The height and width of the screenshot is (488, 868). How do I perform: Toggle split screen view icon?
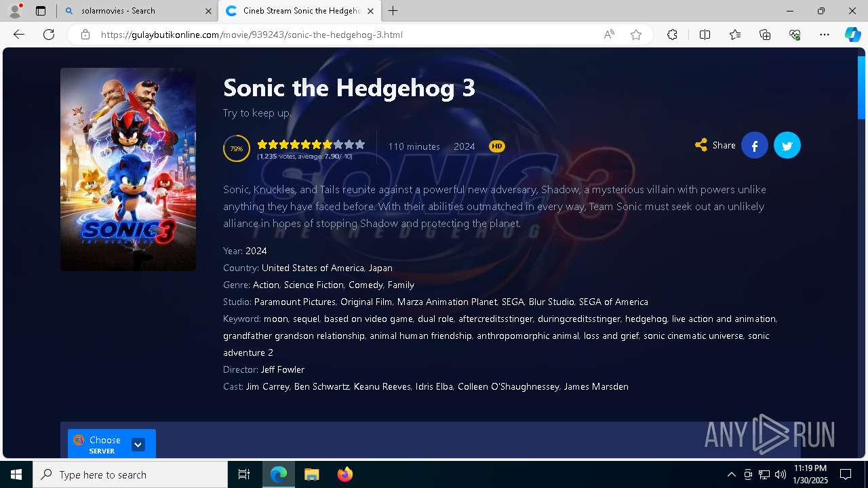click(x=705, y=35)
